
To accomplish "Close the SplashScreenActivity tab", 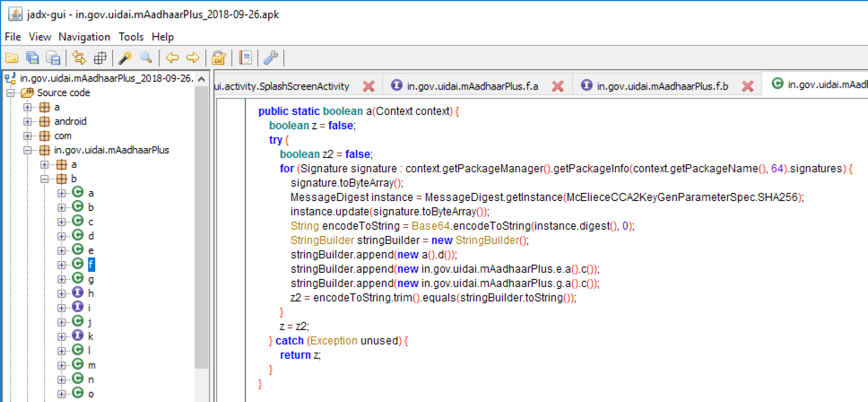I will coord(368,86).
